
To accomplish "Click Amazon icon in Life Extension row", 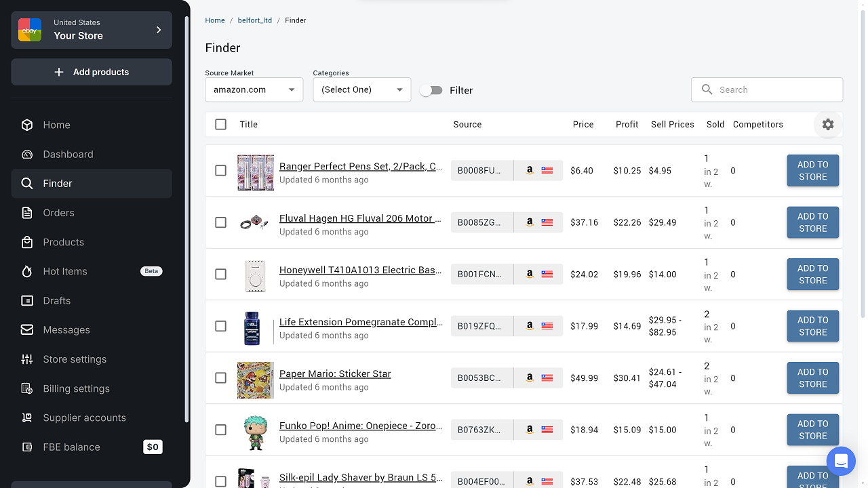I will click(530, 326).
